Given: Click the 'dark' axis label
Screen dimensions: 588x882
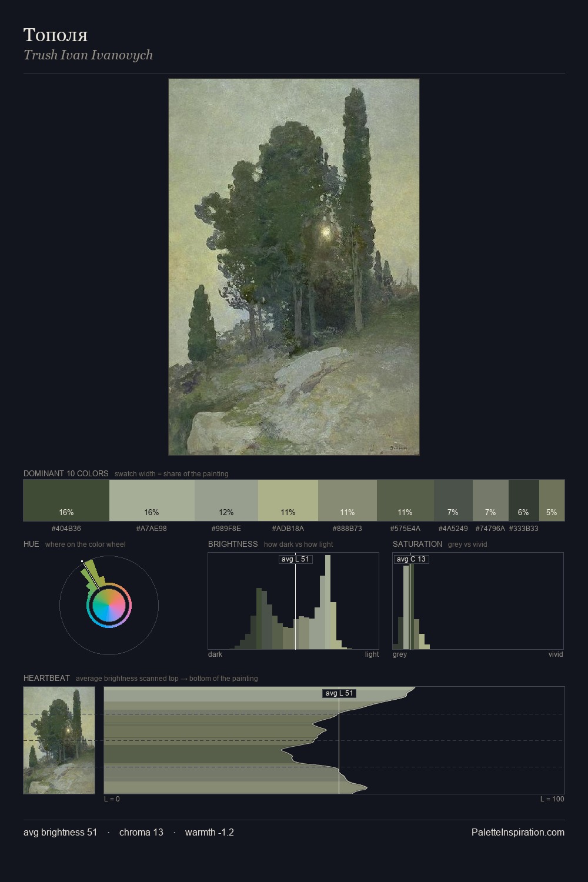Looking at the screenshot, I should [x=215, y=654].
